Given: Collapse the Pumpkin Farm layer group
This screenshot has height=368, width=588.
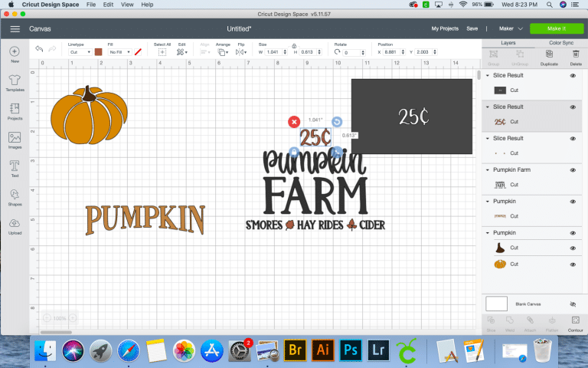Looking at the screenshot, I should pyautogui.click(x=488, y=170).
